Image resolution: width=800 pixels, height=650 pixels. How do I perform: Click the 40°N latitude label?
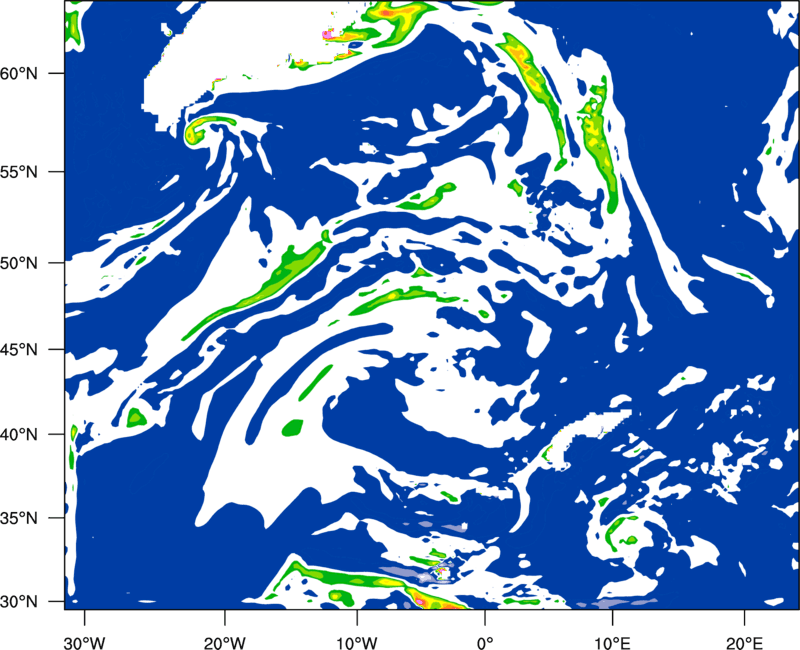pyautogui.click(x=19, y=435)
